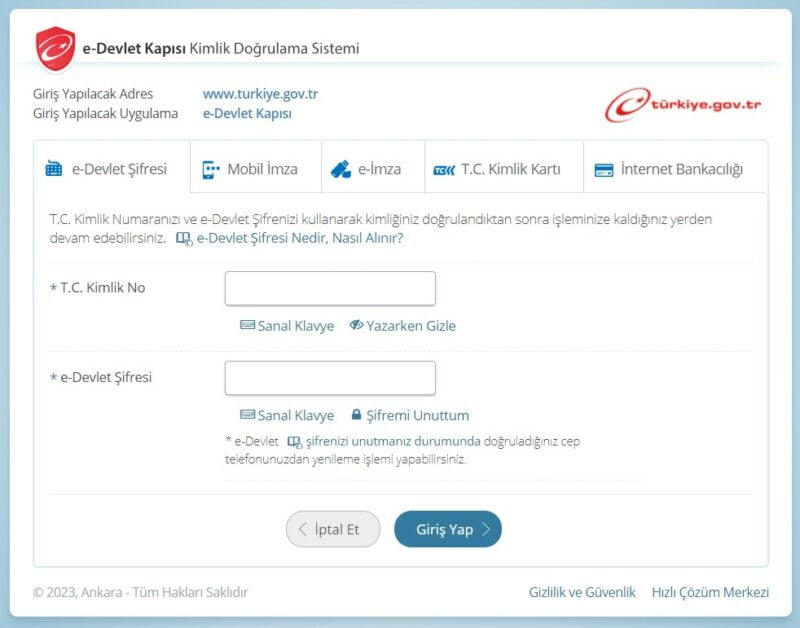Click the e-İmza USB icon
This screenshot has width=800, height=628.
click(341, 169)
